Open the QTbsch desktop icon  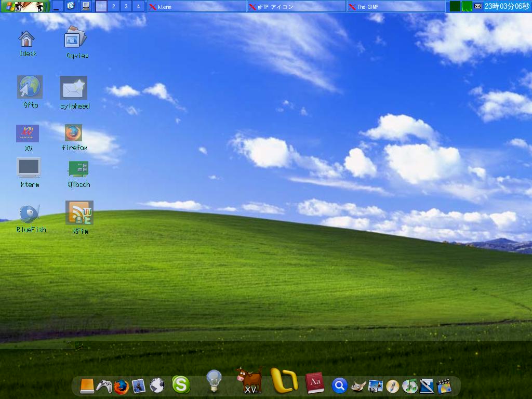(x=79, y=169)
